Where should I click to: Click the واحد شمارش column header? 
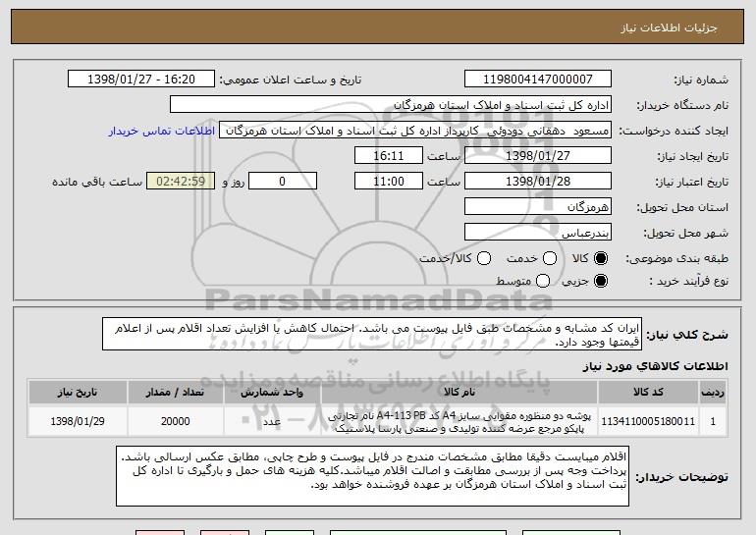272,393
